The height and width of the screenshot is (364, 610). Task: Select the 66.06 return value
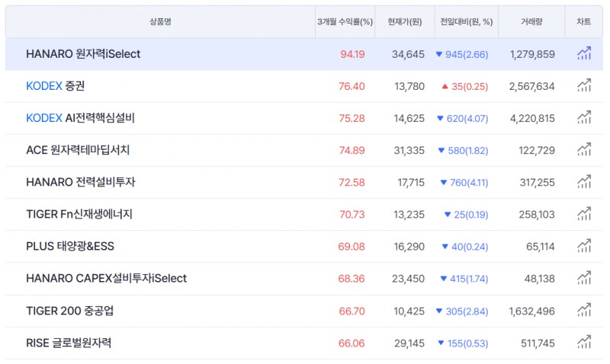click(352, 343)
